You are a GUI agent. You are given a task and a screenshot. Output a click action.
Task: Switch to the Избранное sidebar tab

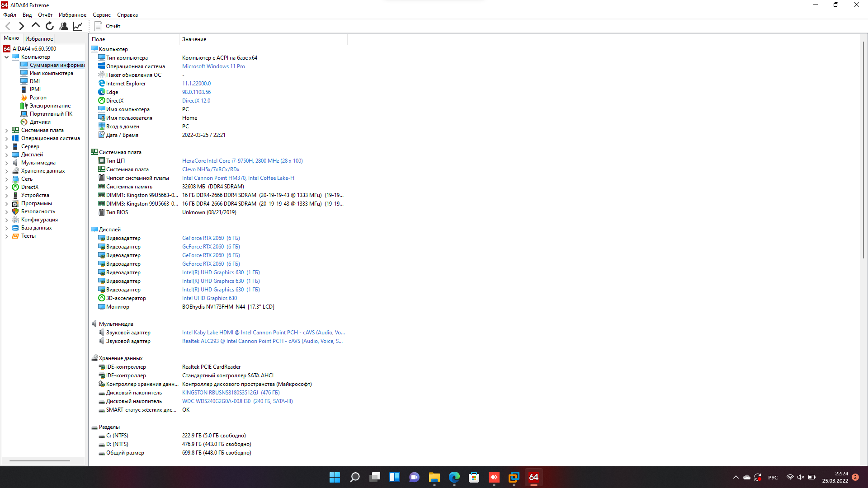click(x=39, y=39)
